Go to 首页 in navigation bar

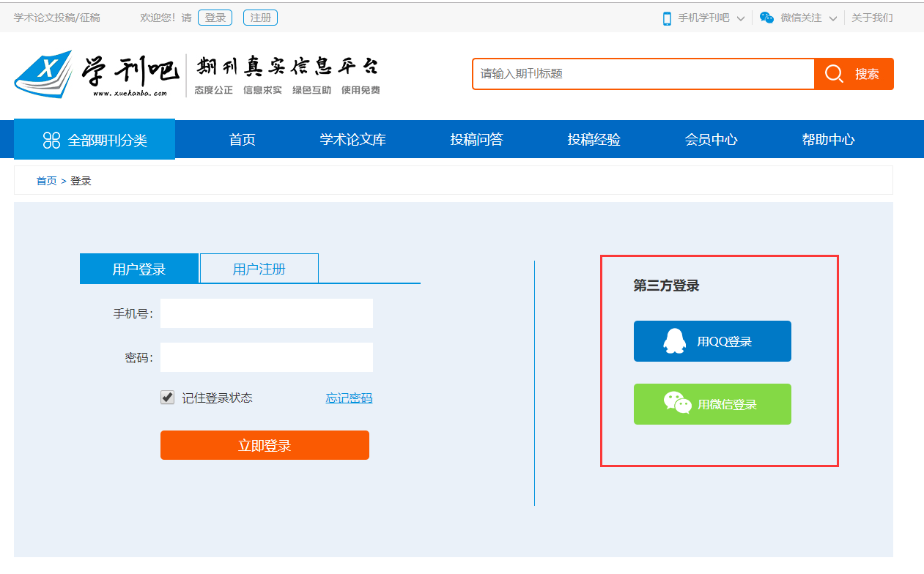(x=242, y=140)
